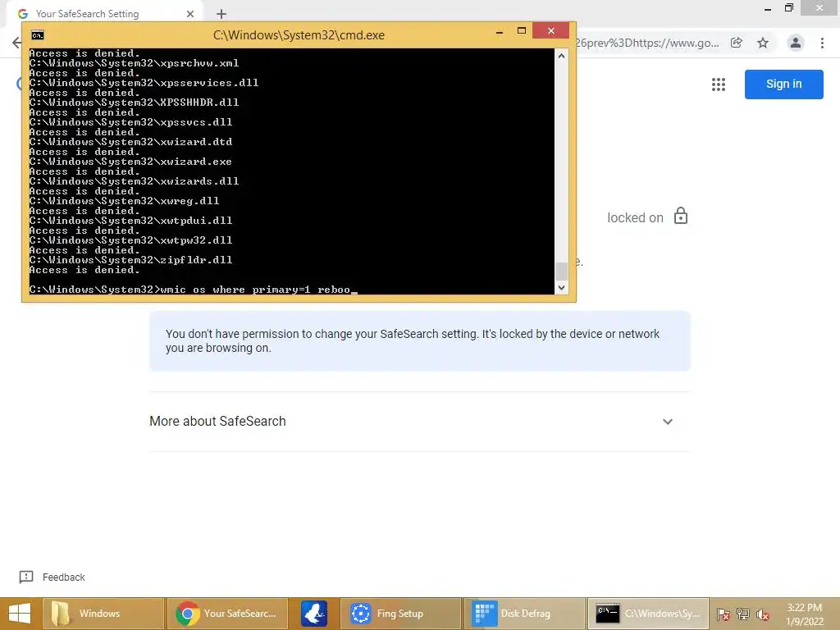The height and width of the screenshot is (630, 840).
Task: Minimize the cmd.exe window
Action: [500, 31]
